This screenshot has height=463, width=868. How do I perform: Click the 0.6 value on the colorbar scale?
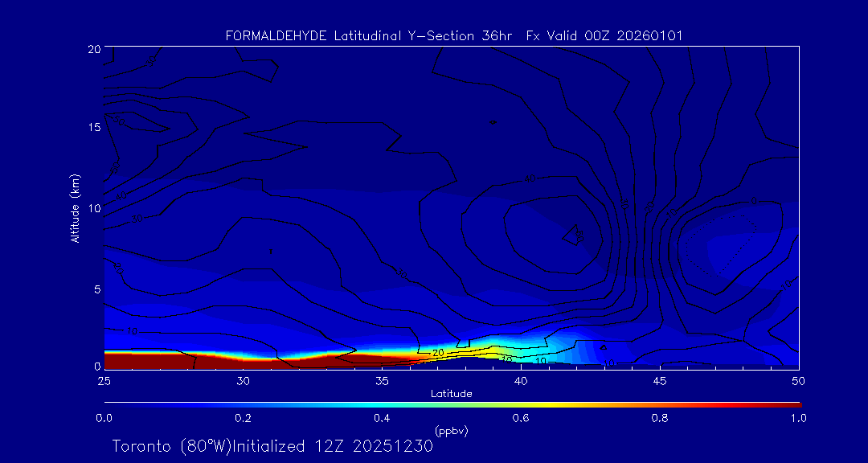[x=521, y=418]
